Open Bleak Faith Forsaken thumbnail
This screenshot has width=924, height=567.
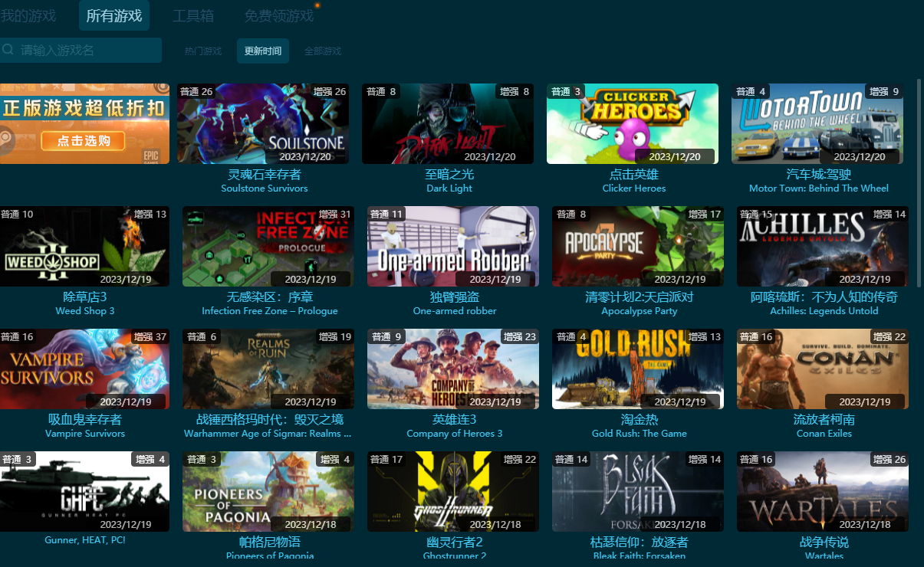(x=638, y=491)
